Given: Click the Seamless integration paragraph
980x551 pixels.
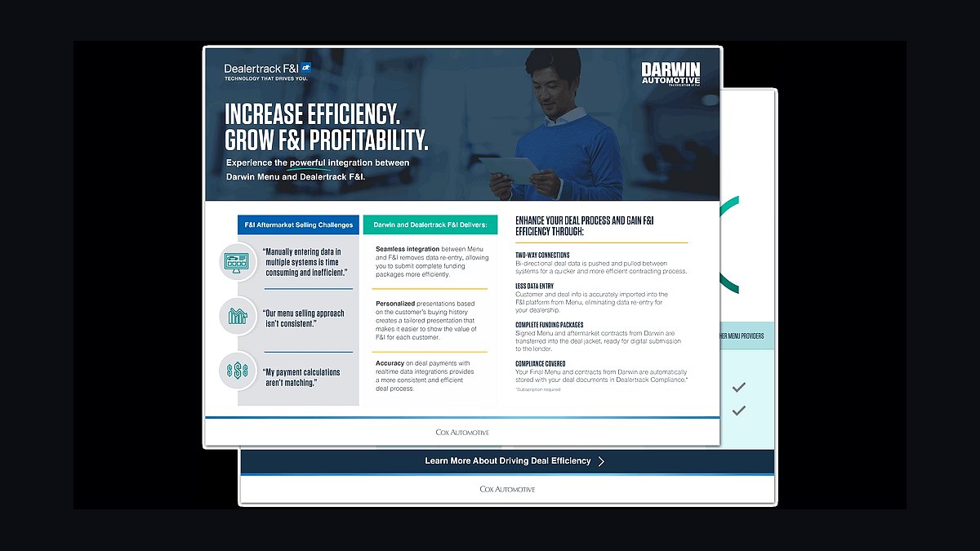Looking at the screenshot, I should (432, 261).
